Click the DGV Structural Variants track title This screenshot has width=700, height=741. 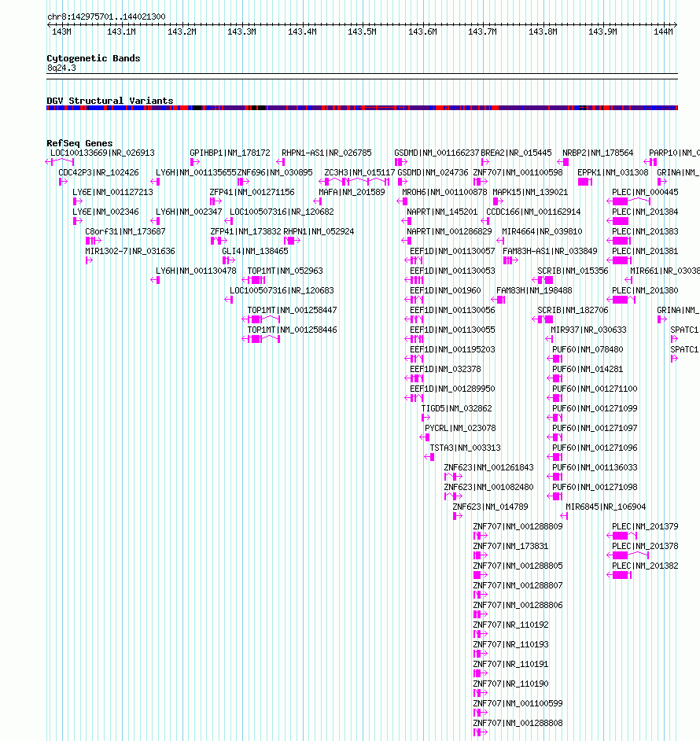click(109, 101)
